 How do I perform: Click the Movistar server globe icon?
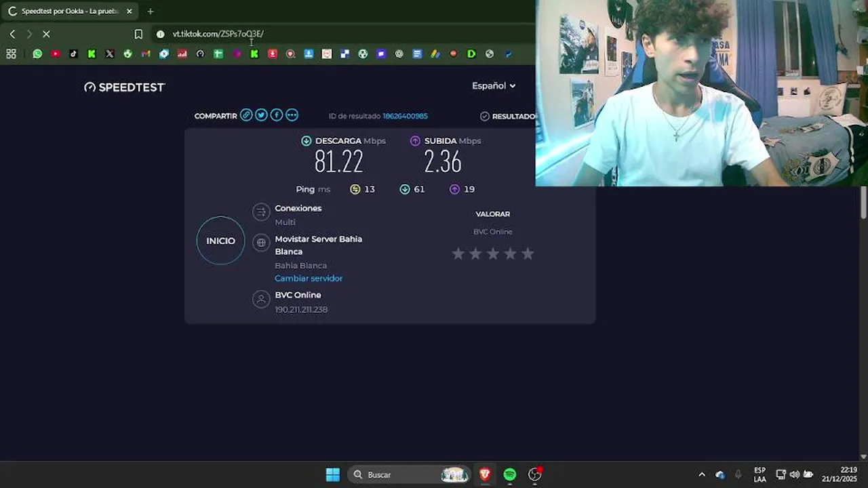point(261,243)
